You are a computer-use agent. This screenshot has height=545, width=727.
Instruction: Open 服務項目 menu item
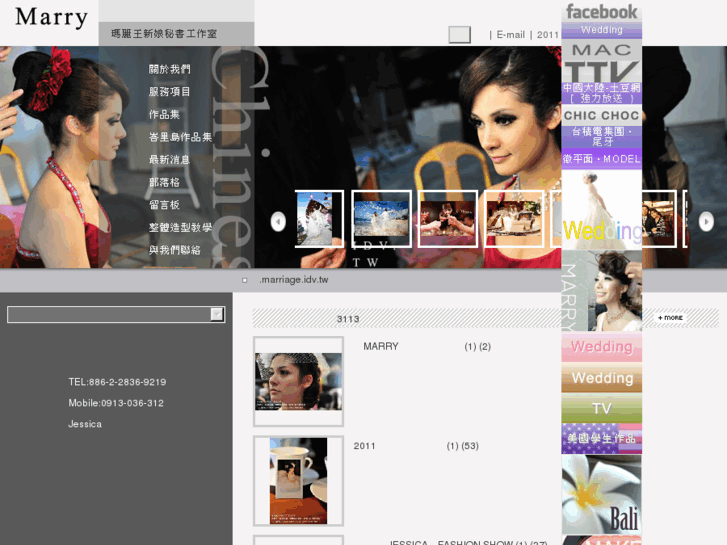[169, 92]
